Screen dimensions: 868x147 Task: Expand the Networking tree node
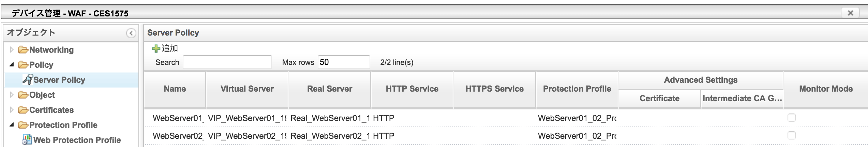(x=12, y=50)
